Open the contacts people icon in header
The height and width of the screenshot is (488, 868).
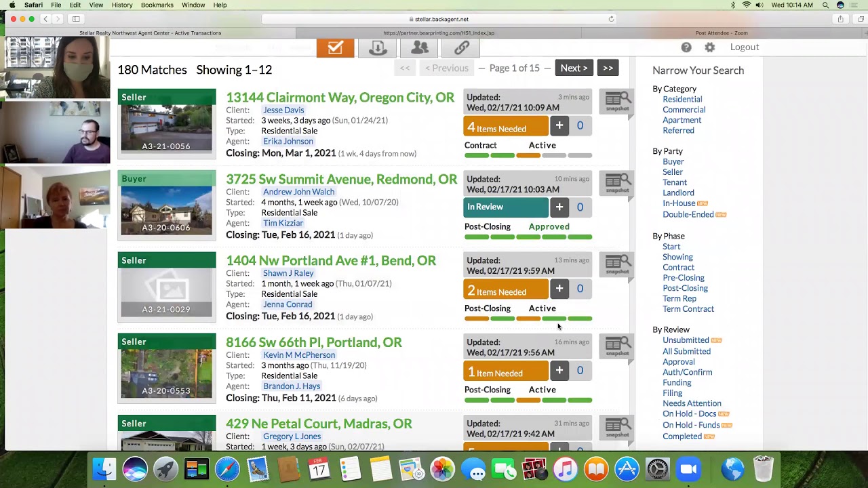click(420, 47)
